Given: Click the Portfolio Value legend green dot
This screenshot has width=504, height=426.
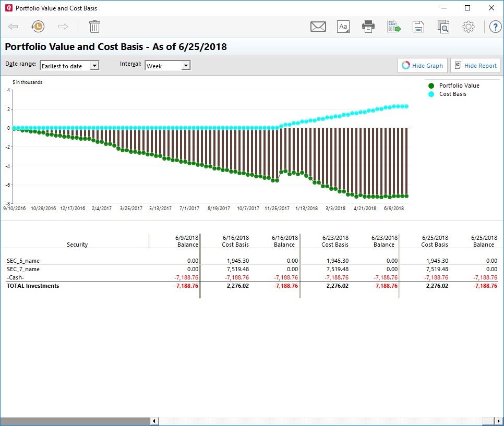Looking at the screenshot, I should [x=431, y=86].
